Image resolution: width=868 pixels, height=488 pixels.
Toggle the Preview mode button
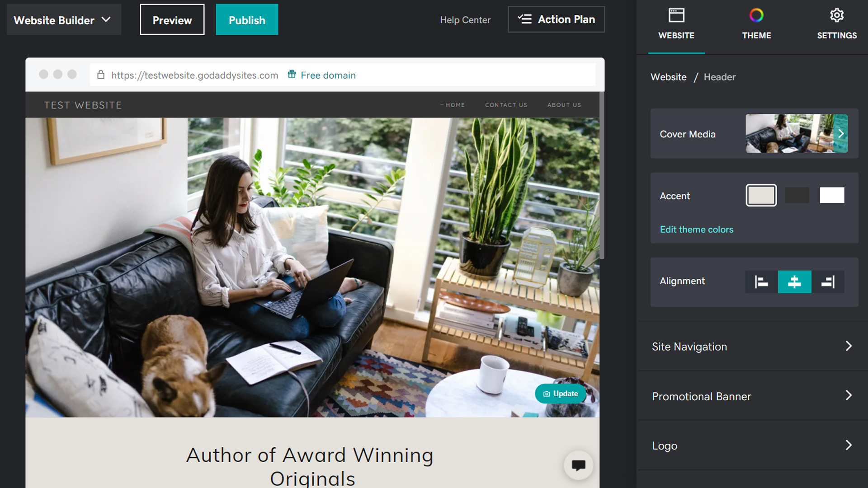pos(172,20)
